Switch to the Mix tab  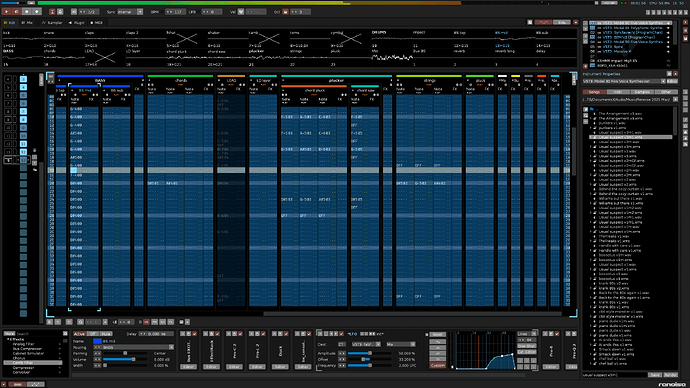coord(27,22)
